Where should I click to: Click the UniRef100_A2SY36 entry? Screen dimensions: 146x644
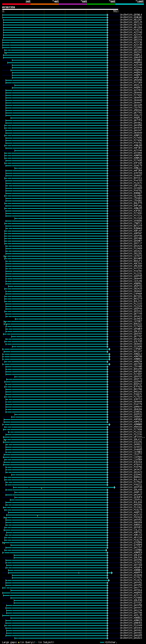pyautogui.click(x=131, y=42)
